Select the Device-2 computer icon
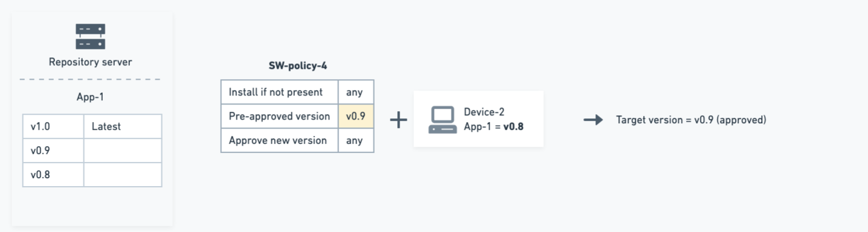The height and width of the screenshot is (232, 868). pos(442,120)
